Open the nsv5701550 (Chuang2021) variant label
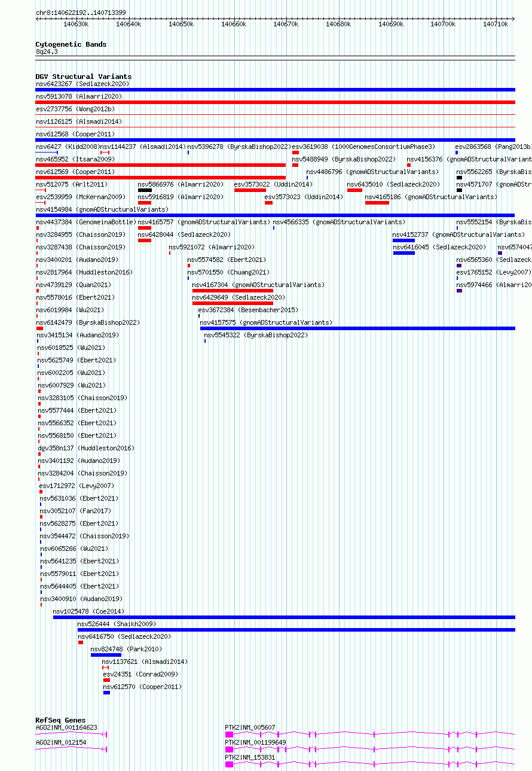532x771 pixels. 228,272
